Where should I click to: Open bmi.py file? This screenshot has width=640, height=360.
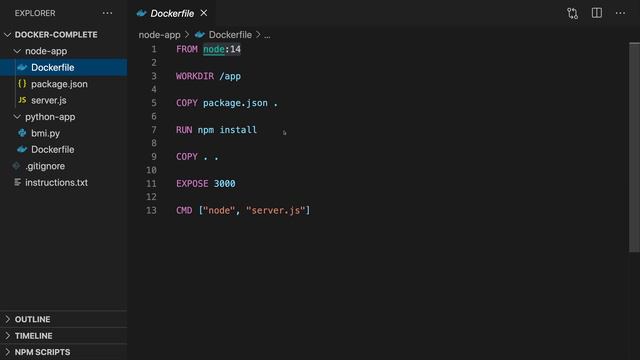[x=64, y=133]
